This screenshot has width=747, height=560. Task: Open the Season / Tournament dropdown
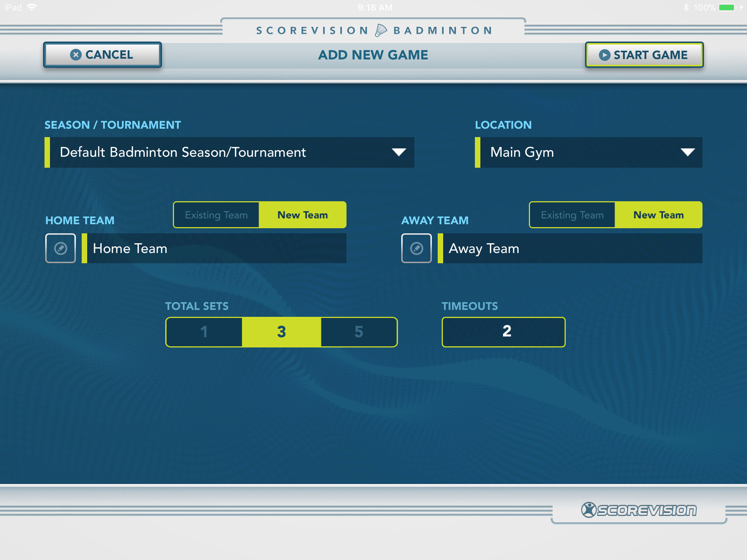pyautogui.click(x=230, y=152)
